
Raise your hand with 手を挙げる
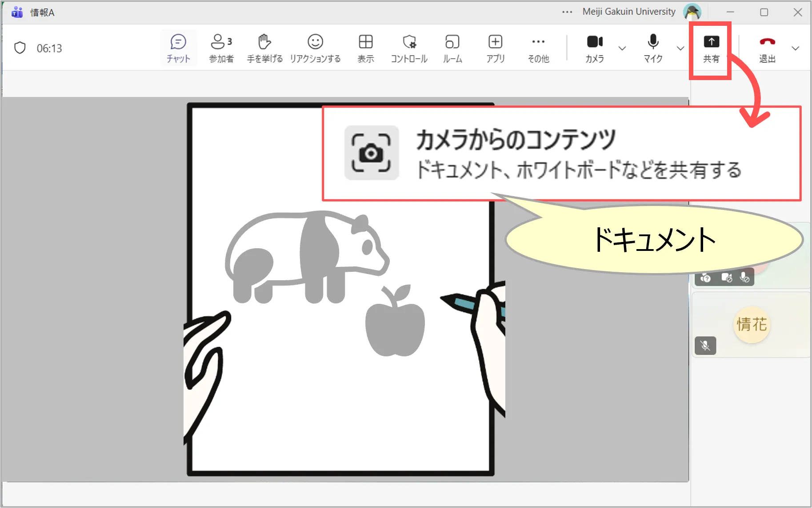click(264, 48)
